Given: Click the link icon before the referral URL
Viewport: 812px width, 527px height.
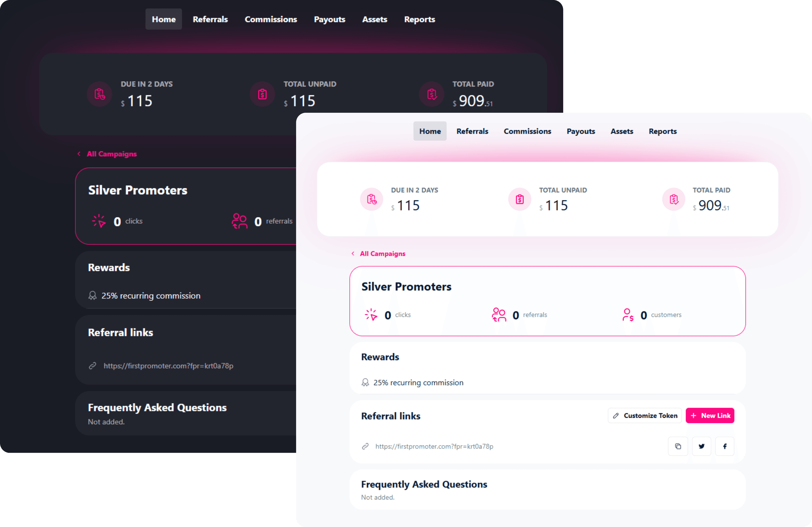Looking at the screenshot, I should (365, 446).
